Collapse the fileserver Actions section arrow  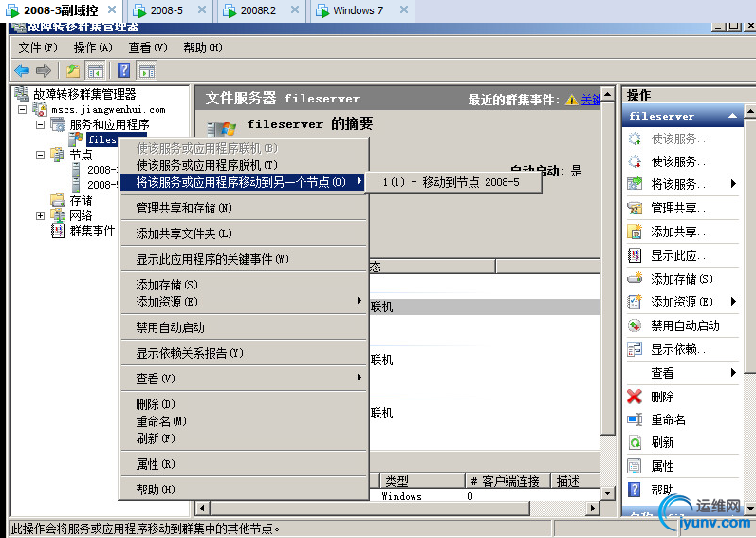(x=732, y=116)
